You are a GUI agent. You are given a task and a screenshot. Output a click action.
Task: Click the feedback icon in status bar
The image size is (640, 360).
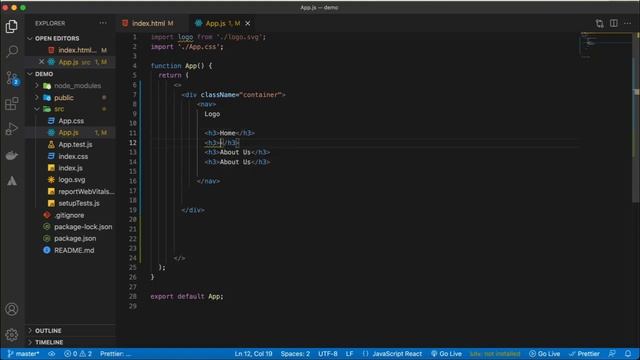point(612,354)
